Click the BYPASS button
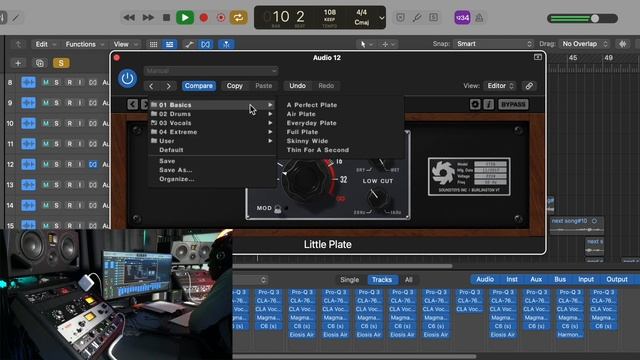Screen dimensions: 640x360 click(513, 104)
